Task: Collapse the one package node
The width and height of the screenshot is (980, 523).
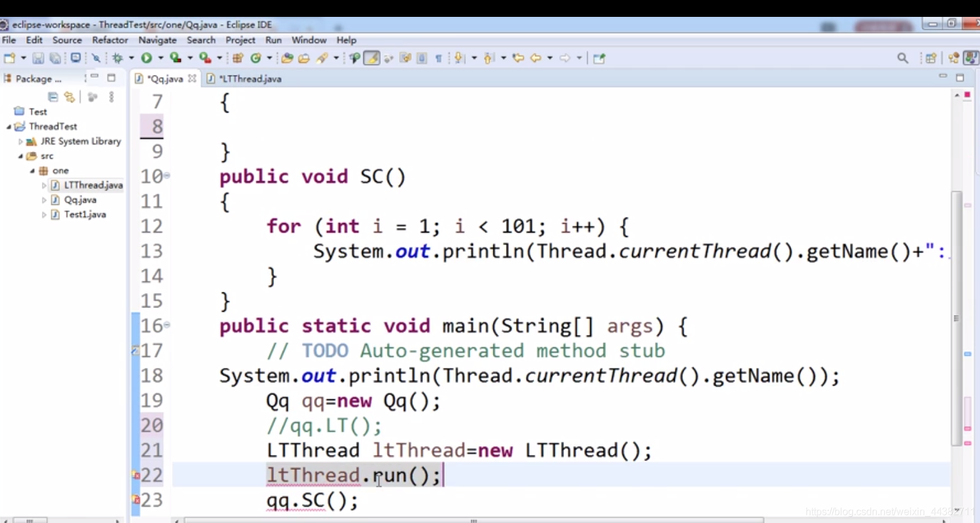Action: pyautogui.click(x=33, y=171)
